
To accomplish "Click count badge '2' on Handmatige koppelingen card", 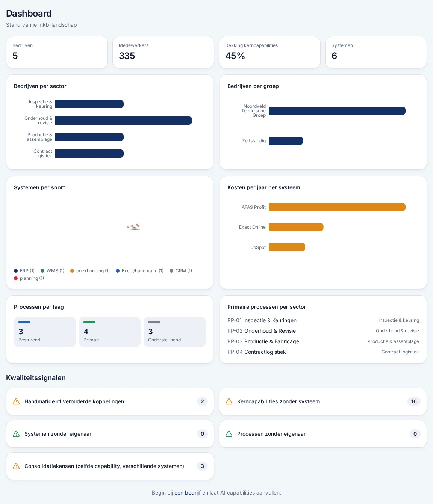I will (x=202, y=401).
